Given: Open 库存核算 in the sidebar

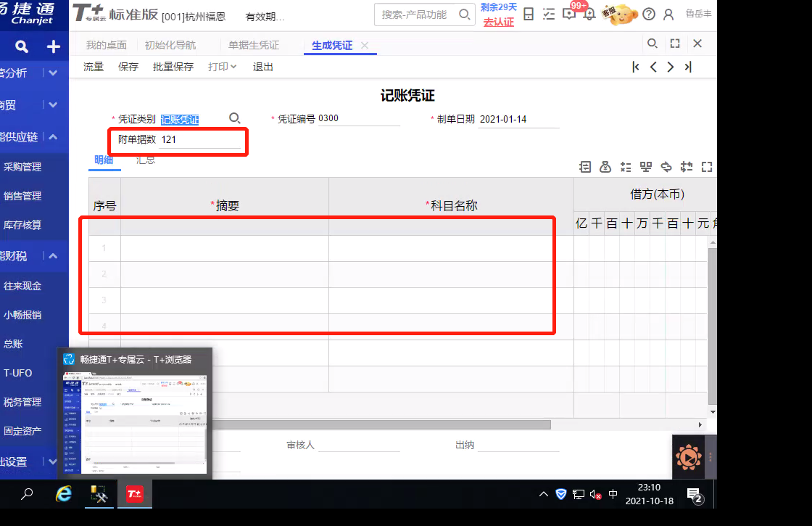Looking at the screenshot, I should 22,225.
